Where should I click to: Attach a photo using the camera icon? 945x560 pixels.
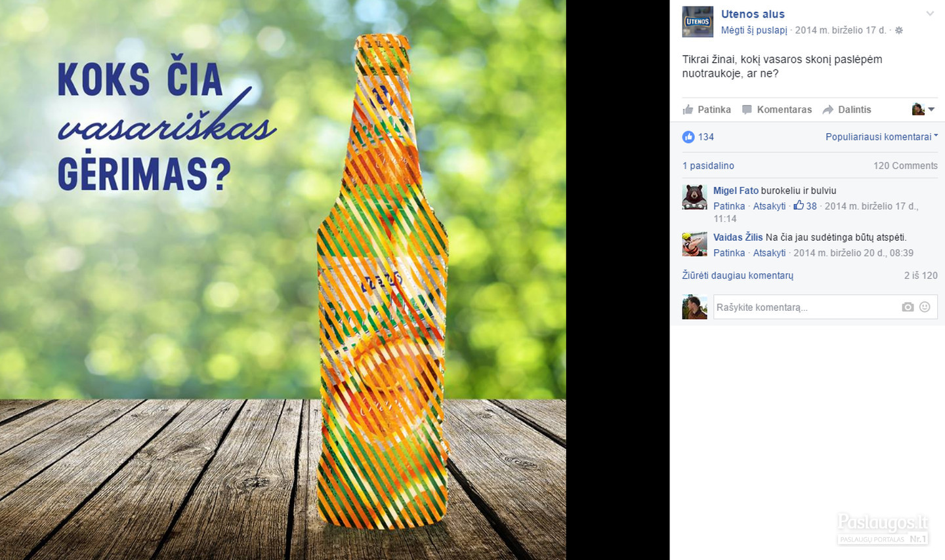point(908,307)
